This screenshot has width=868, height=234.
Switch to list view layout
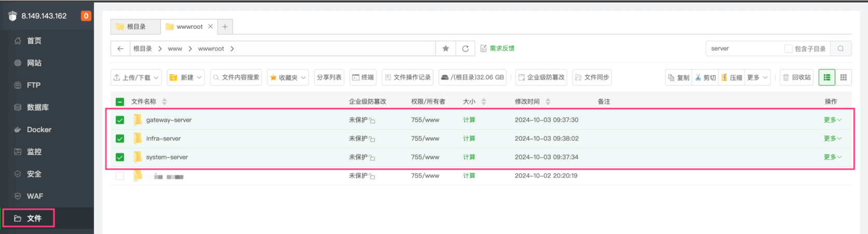pyautogui.click(x=827, y=77)
